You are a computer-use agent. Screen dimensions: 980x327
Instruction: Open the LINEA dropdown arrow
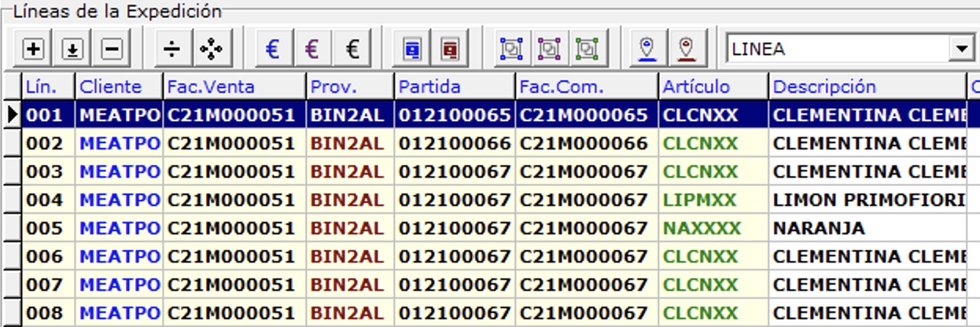coord(960,50)
